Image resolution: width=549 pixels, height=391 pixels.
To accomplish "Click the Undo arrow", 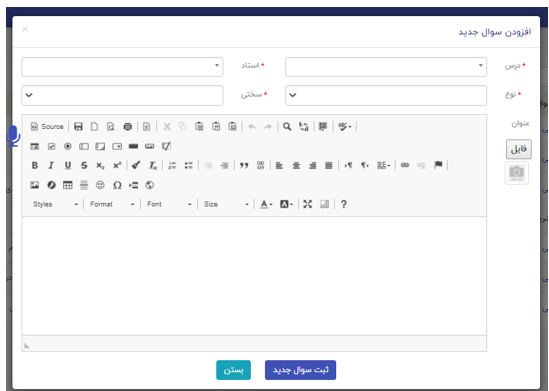I will tap(252, 126).
